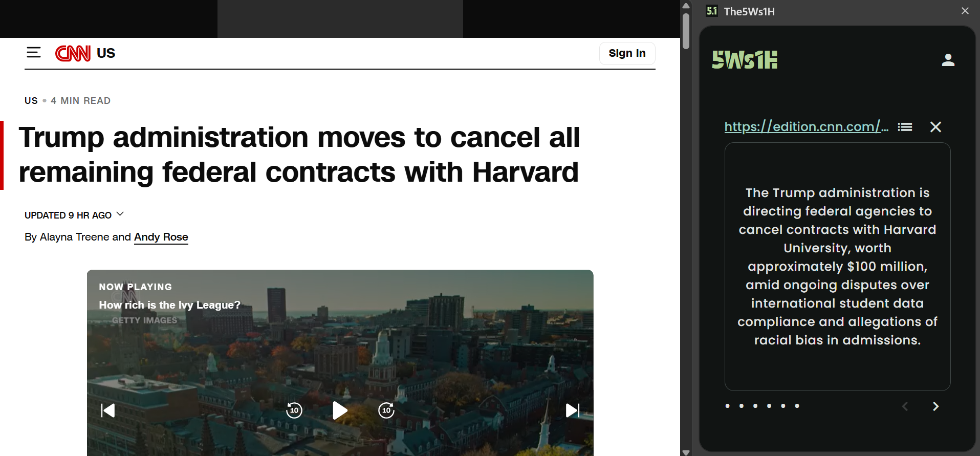Click the '4 MIN READ' label
Screen dimensions: 980x456
81,101
